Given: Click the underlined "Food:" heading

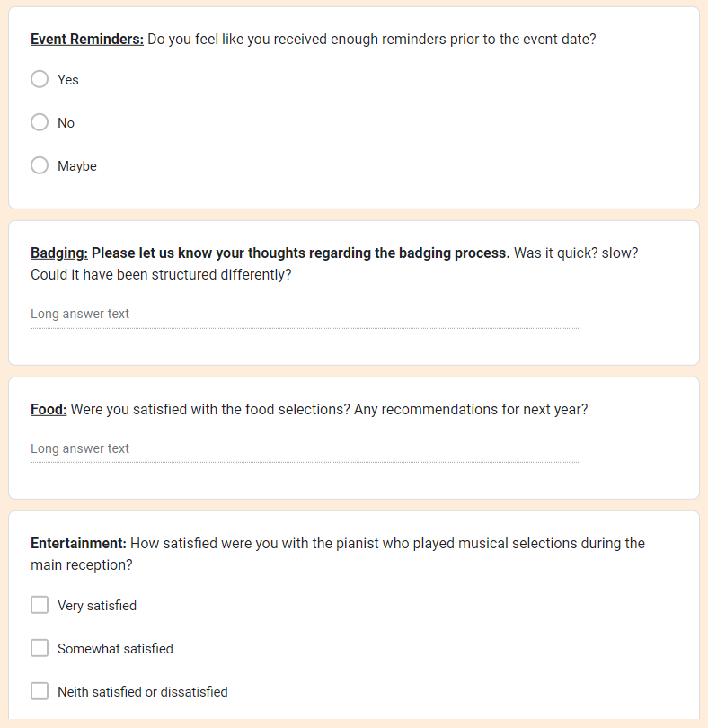Looking at the screenshot, I should pos(49,410).
